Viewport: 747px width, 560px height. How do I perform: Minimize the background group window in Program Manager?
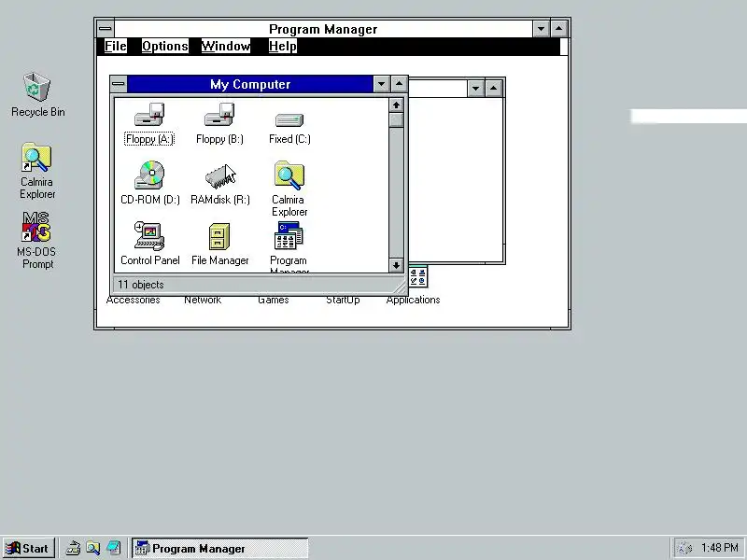[475, 88]
